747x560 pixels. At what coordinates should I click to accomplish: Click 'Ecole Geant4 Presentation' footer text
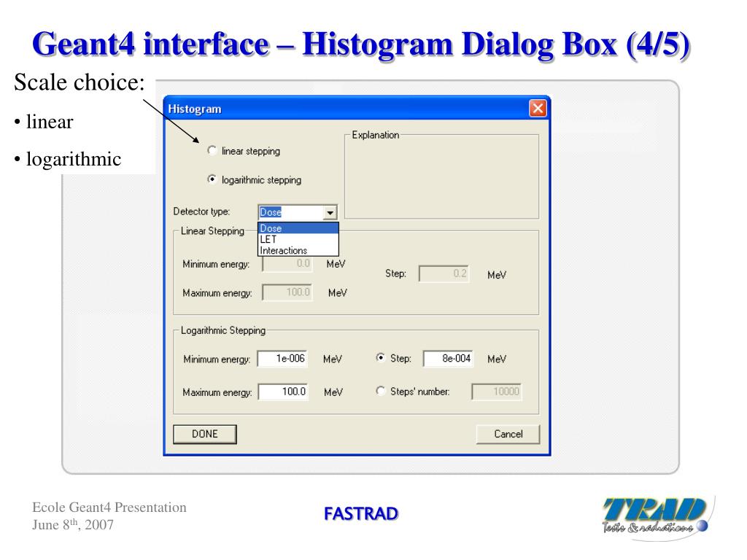(109, 507)
